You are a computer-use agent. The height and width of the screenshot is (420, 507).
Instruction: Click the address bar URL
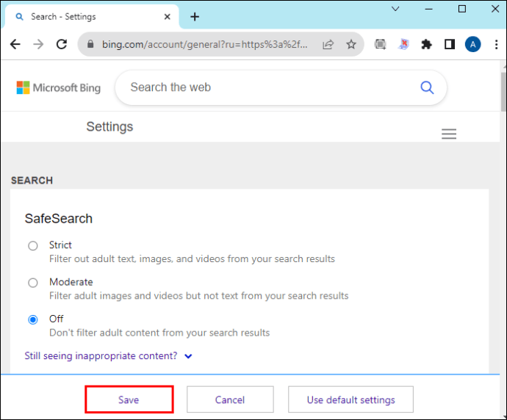pyautogui.click(x=205, y=44)
